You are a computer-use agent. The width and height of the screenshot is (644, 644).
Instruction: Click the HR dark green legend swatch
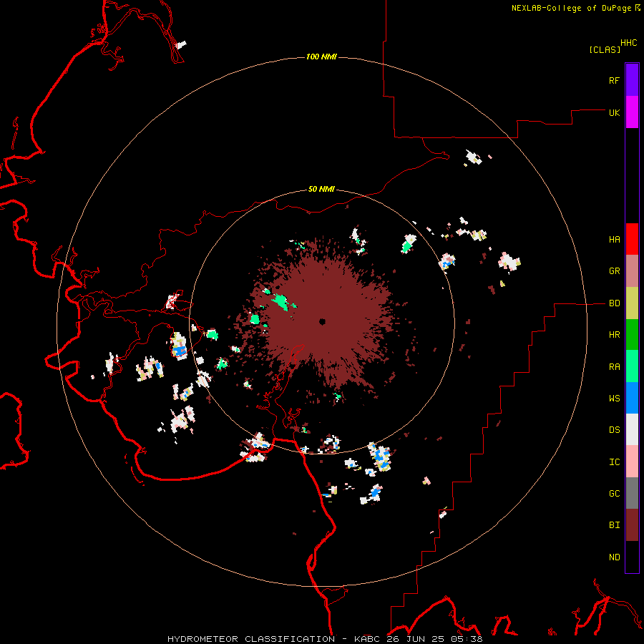[632, 335]
